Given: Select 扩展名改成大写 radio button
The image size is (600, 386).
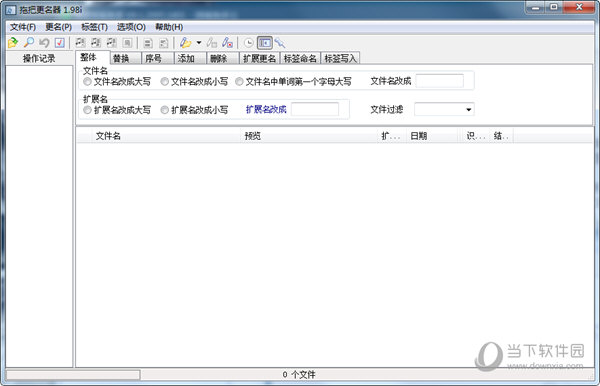Looking at the screenshot, I should tap(87, 110).
